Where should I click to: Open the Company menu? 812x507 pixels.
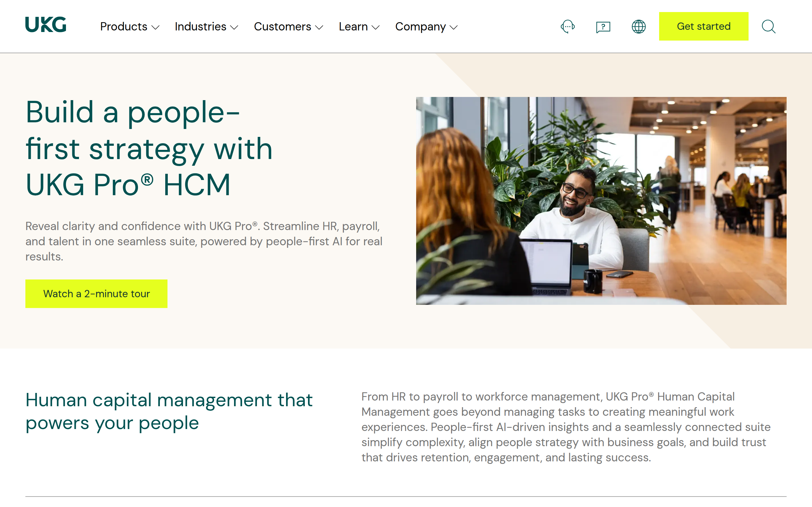click(427, 27)
